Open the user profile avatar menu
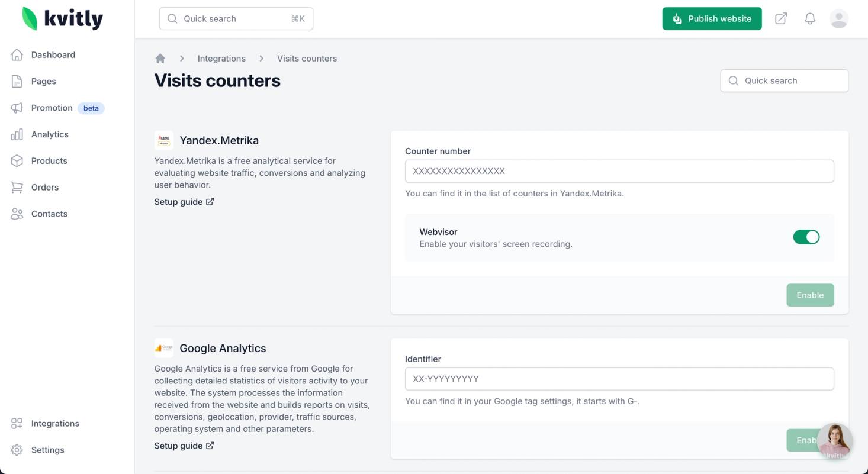The image size is (868, 474). point(839,19)
